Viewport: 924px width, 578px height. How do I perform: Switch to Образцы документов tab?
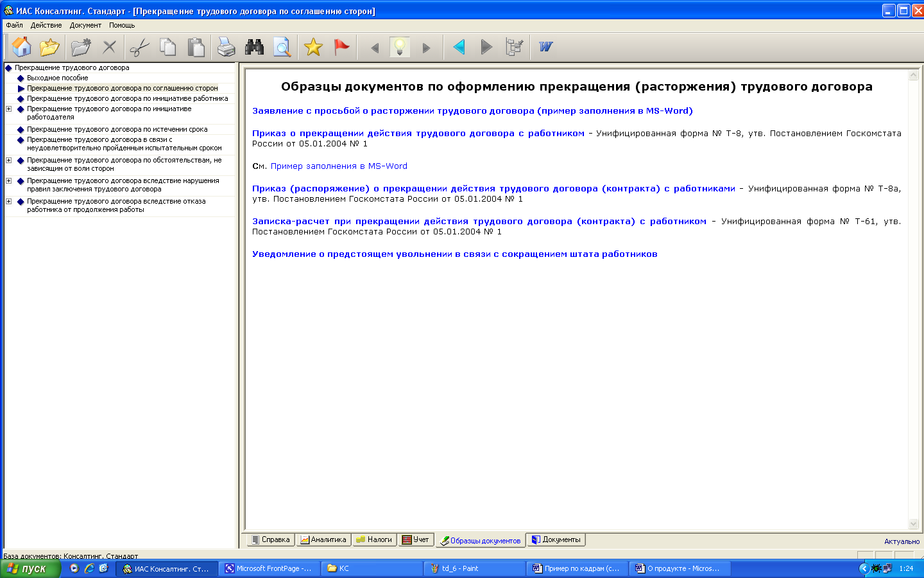tap(480, 541)
